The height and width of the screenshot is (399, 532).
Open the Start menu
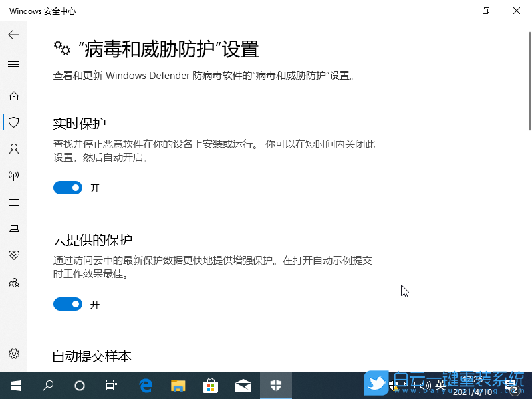pyautogui.click(x=15, y=386)
